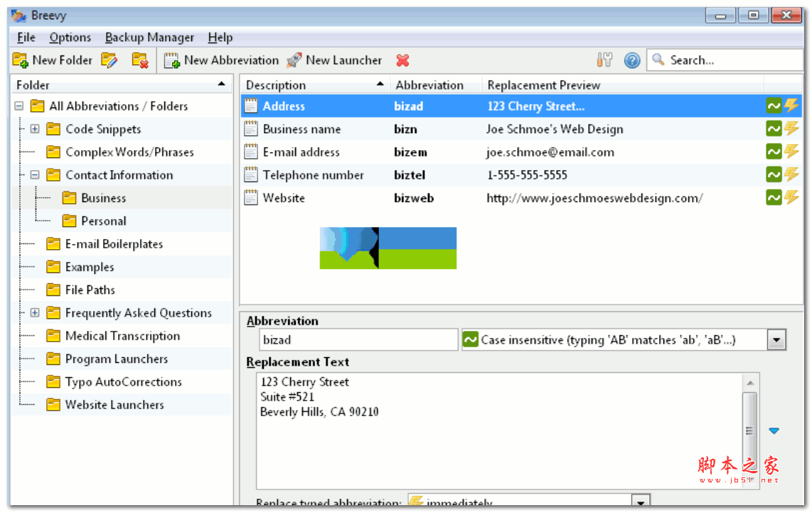Screen dimensions: 812x513
Task: Select the Website row
Action: tap(521, 198)
